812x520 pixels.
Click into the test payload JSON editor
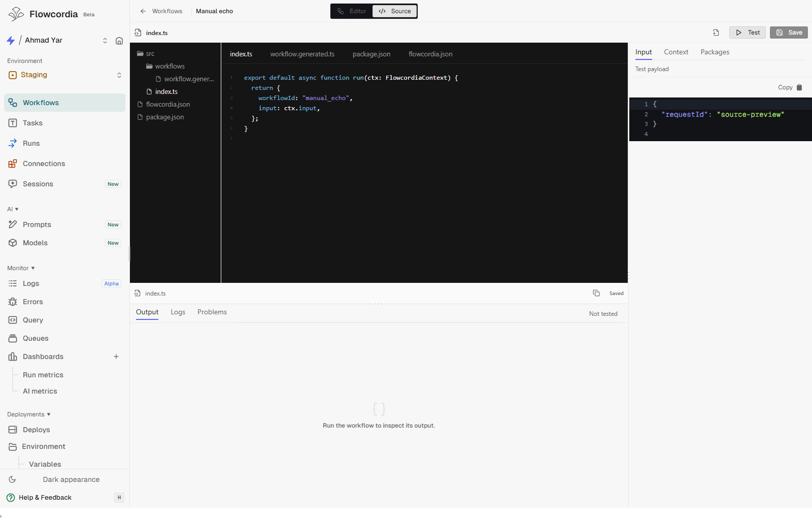point(721,119)
